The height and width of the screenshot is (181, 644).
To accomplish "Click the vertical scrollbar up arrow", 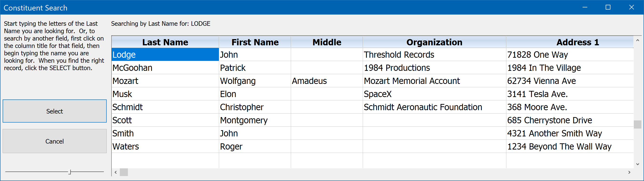I will tap(638, 40).
